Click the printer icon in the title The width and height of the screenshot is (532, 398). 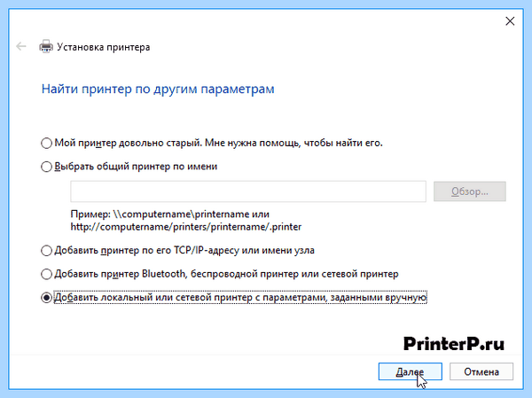pyautogui.click(x=46, y=46)
